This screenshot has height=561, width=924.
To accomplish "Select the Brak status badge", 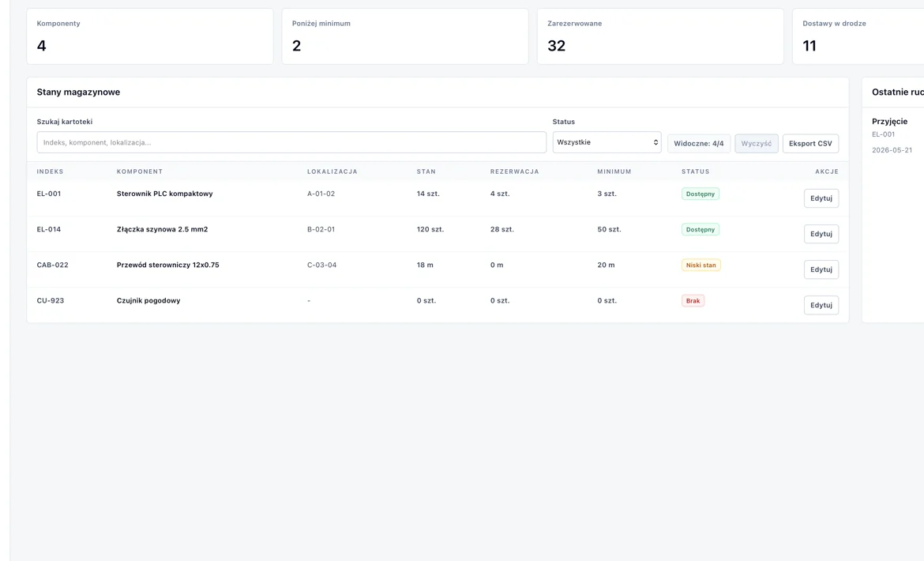I will coord(693,300).
